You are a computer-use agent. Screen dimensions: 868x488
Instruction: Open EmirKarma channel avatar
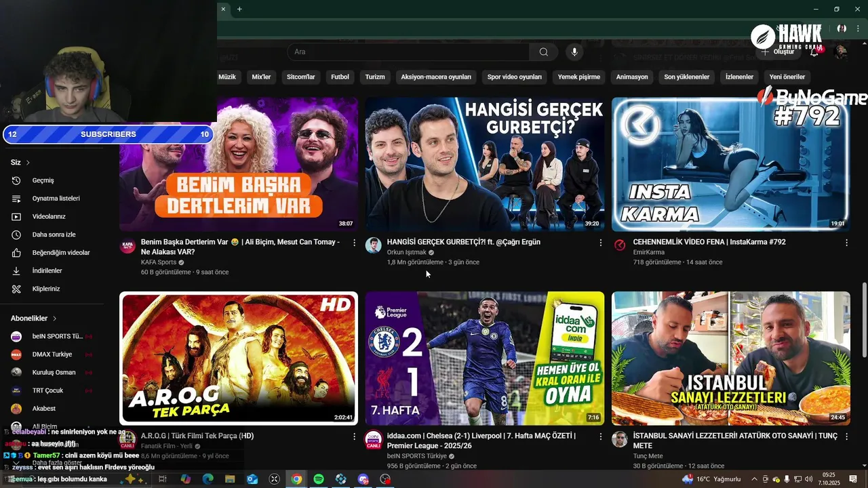(620, 245)
